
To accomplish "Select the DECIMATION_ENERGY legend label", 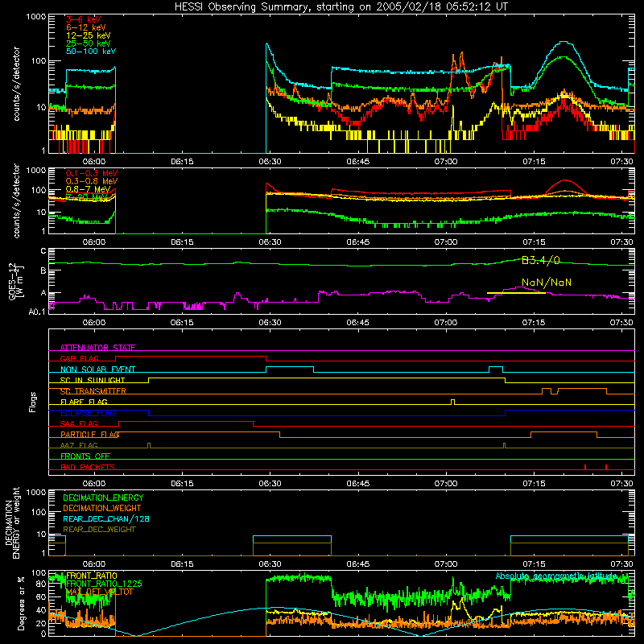I will coord(103,497).
